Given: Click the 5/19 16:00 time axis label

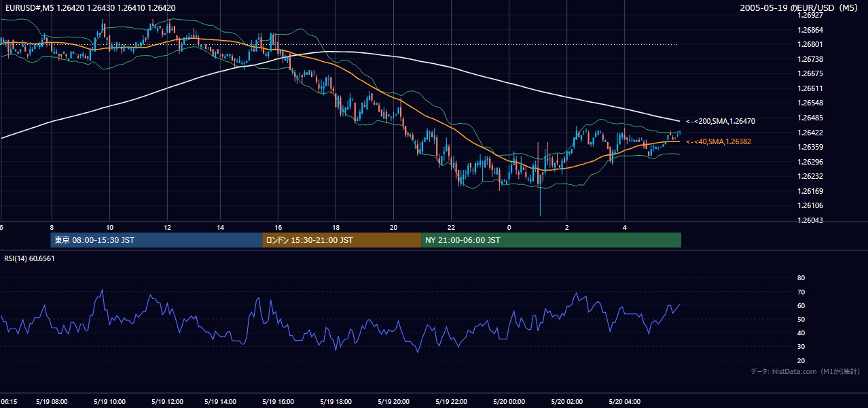Looking at the screenshot, I should pyautogui.click(x=277, y=402).
